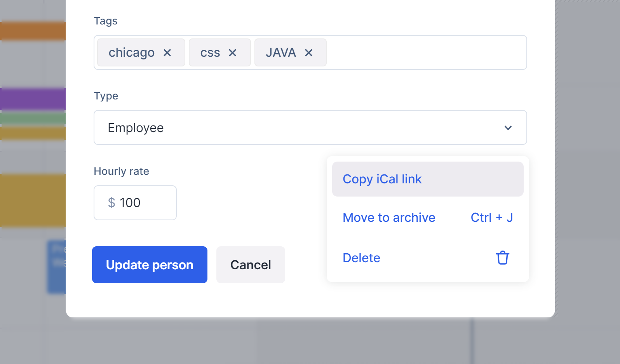This screenshot has width=620, height=364.
Task: Click the JAVA tag label
Action: click(281, 52)
